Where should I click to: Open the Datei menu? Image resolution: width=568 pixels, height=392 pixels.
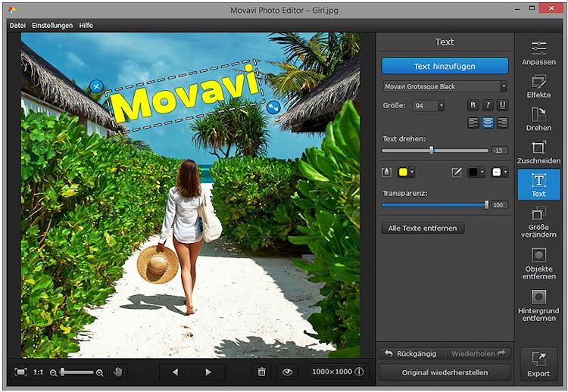point(17,25)
